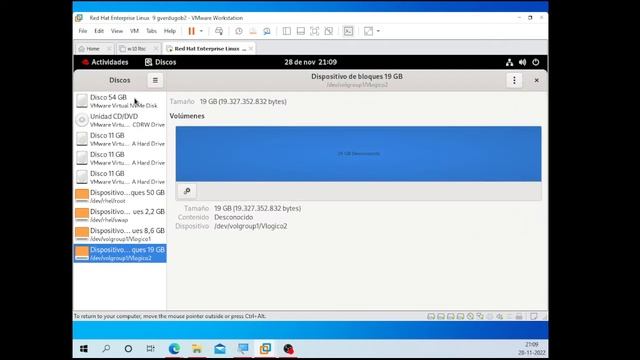The image size is (640, 360).
Task: Click the blue 19 GB volume block
Action: click(358, 154)
